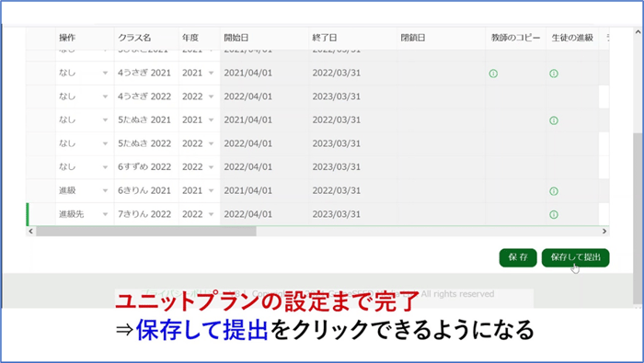Click the 開始日 column header
Viewport: 644px width, 363px height.
click(x=265, y=38)
